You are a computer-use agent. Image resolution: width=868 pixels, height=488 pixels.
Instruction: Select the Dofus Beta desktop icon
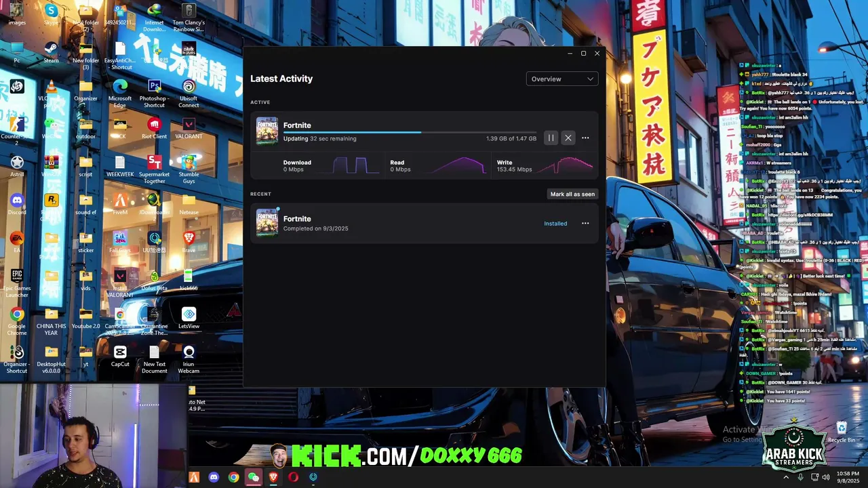click(x=154, y=280)
